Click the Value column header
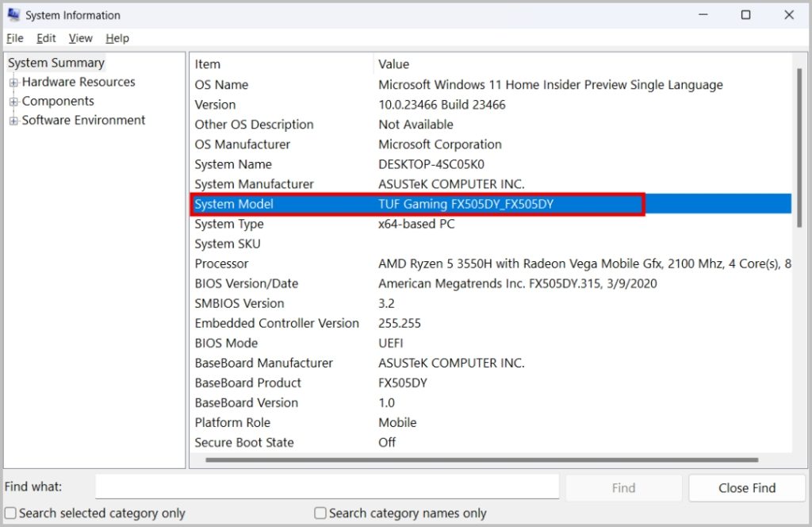The height and width of the screenshot is (527, 812). pyautogui.click(x=394, y=64)
